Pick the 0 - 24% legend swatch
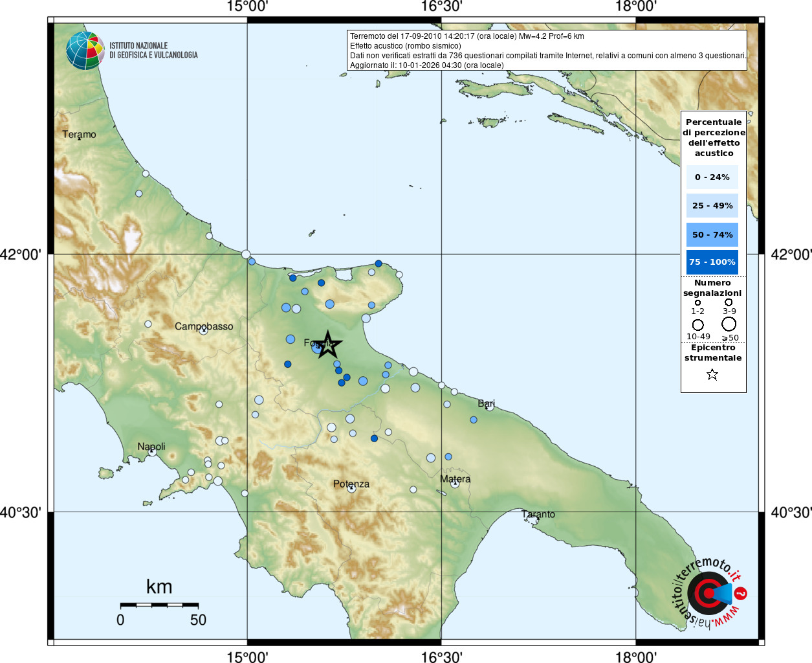Screen dimensions: 812x663 [x=712, y=177]
